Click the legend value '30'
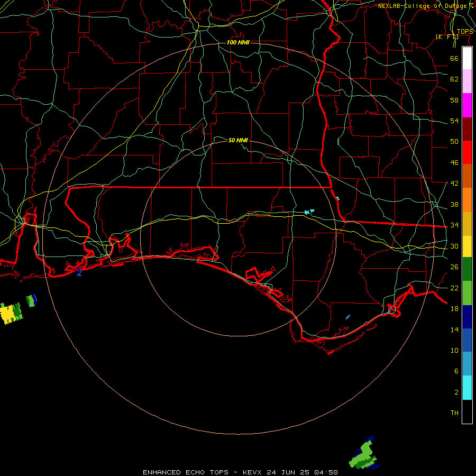The height and width of the screenshot is (476, 476). (454, 246)
